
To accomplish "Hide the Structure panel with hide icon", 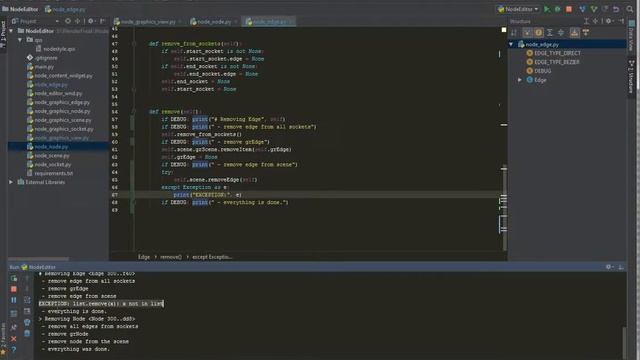I will (621, 21).
